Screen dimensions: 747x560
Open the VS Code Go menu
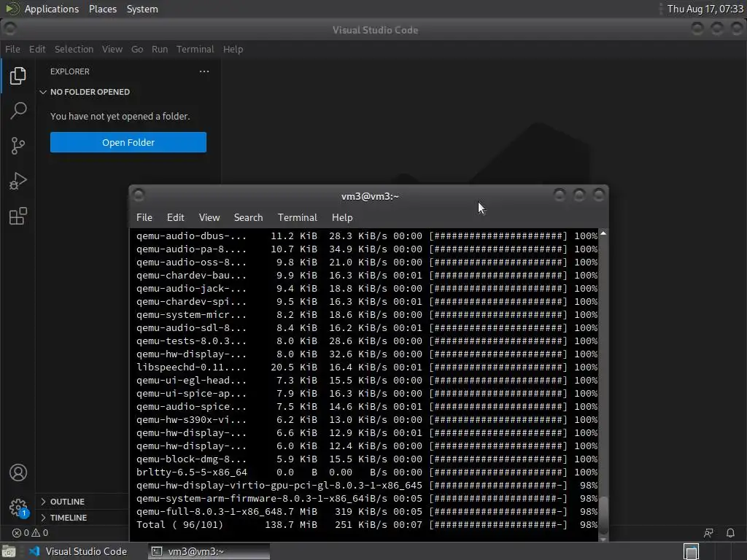click(136, 49)
